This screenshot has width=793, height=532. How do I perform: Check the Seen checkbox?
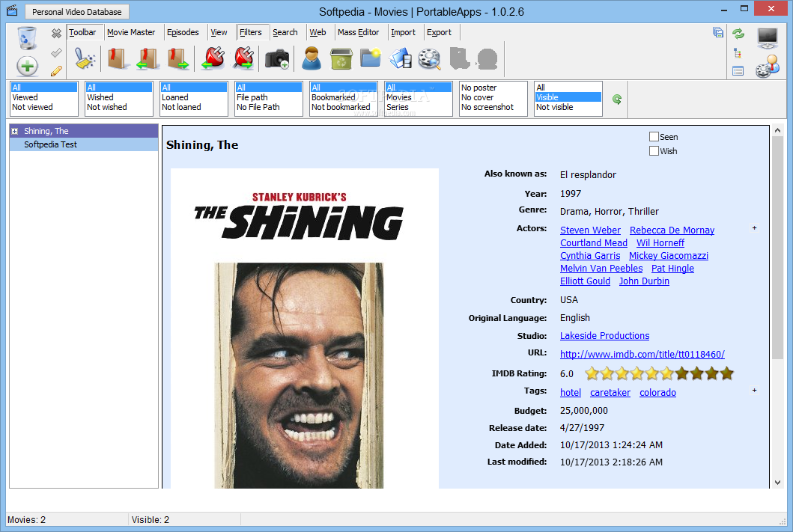654,136
